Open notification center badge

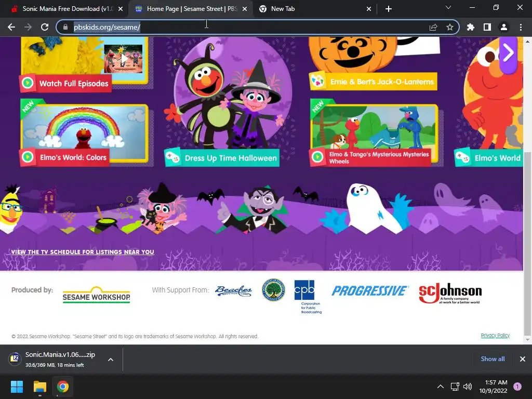(517, 387)
